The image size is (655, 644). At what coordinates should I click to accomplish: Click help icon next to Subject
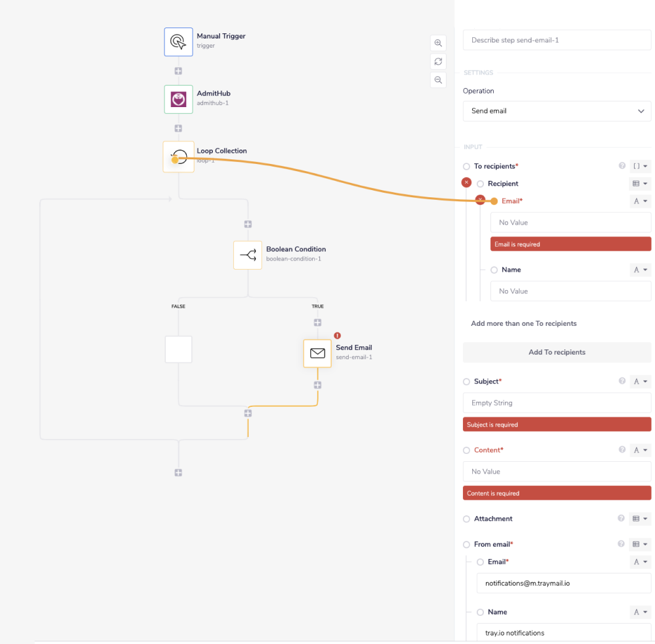click(x=622, y=381)
